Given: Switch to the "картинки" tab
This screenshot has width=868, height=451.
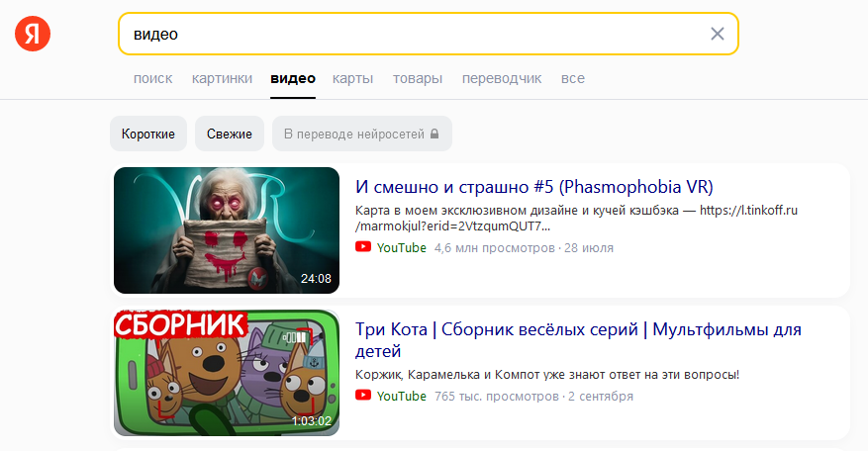Looking at the screenshot, I should pyautogui.click(x=222, y=78).
